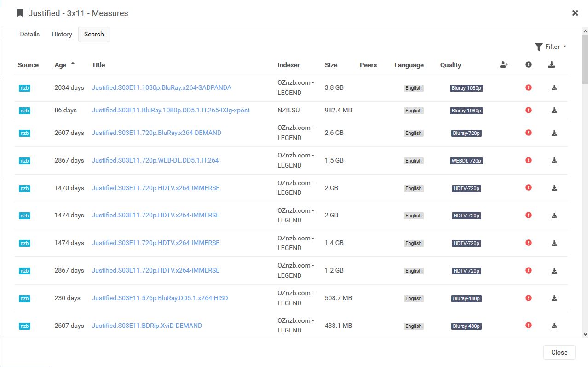
Task: Open Justified.S03E11.1080p.BluRay.x264-SADPANDA title link
Action: tap(161, 87)
